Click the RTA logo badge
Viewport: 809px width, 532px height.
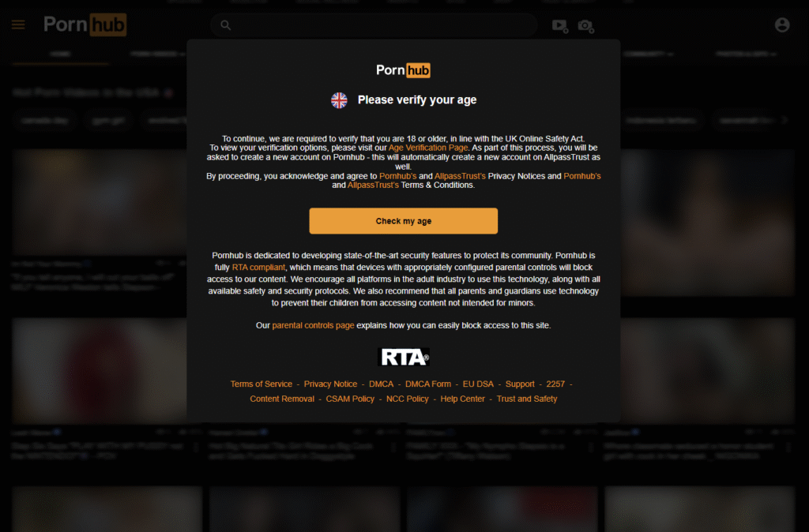point(404,357)
